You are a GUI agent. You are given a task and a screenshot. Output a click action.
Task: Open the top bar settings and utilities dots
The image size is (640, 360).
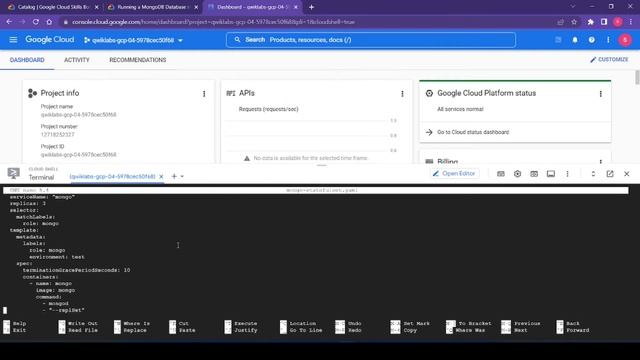(x=608, y=40)
